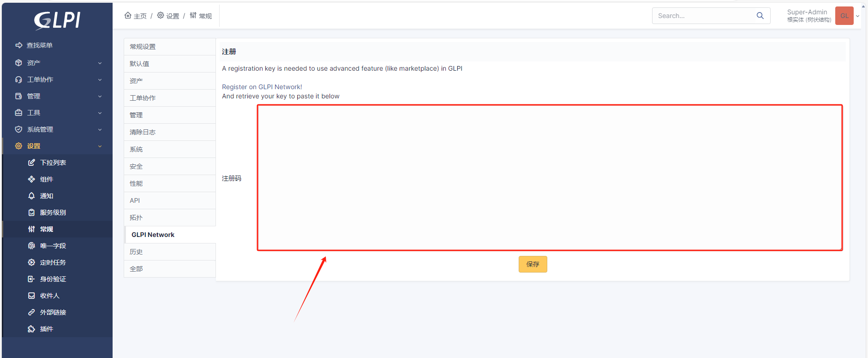Expand the 管理 sidebar chevron
Viewport: 868px width, 358px height.
point(100,97)
